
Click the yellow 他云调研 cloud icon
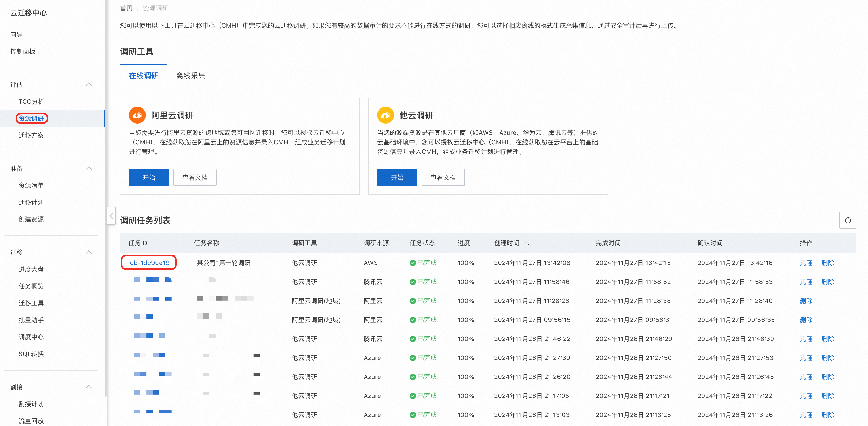(x=385, y=115)
